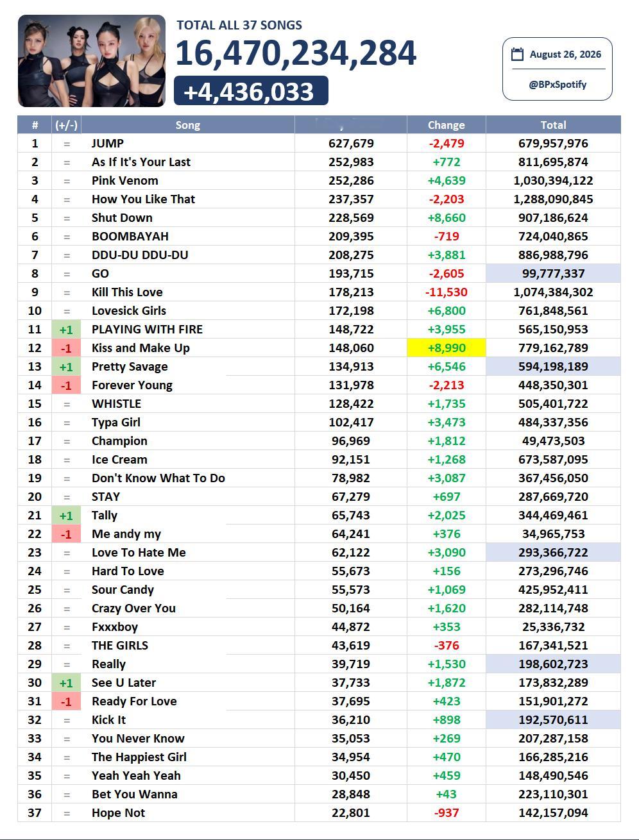Click the Pink Venom song name
The height and width of the screenshot is (840, 639).
coord(125,181)
